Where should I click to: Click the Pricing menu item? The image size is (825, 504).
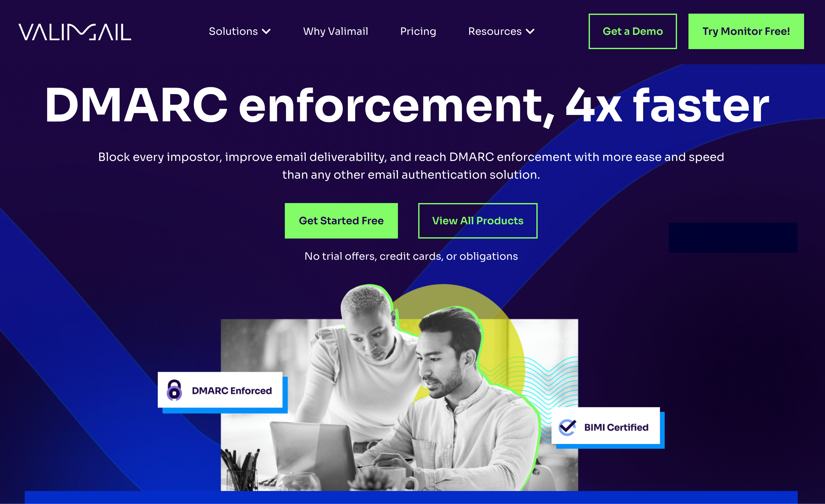(x=418, y=31)
